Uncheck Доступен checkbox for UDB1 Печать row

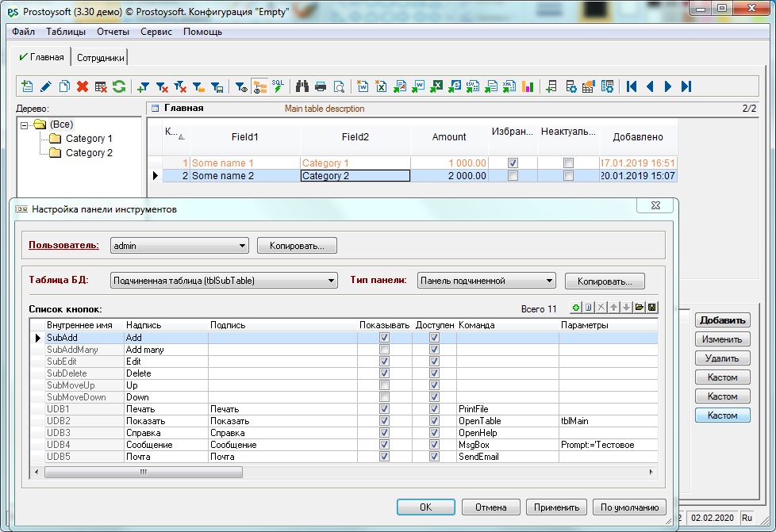pos(434,409)
